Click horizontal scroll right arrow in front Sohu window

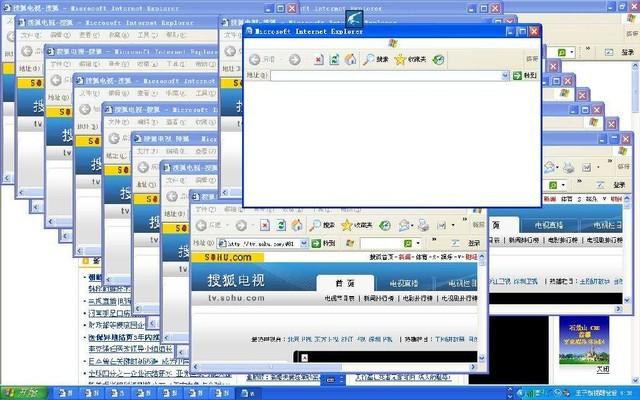click(473, 367)
